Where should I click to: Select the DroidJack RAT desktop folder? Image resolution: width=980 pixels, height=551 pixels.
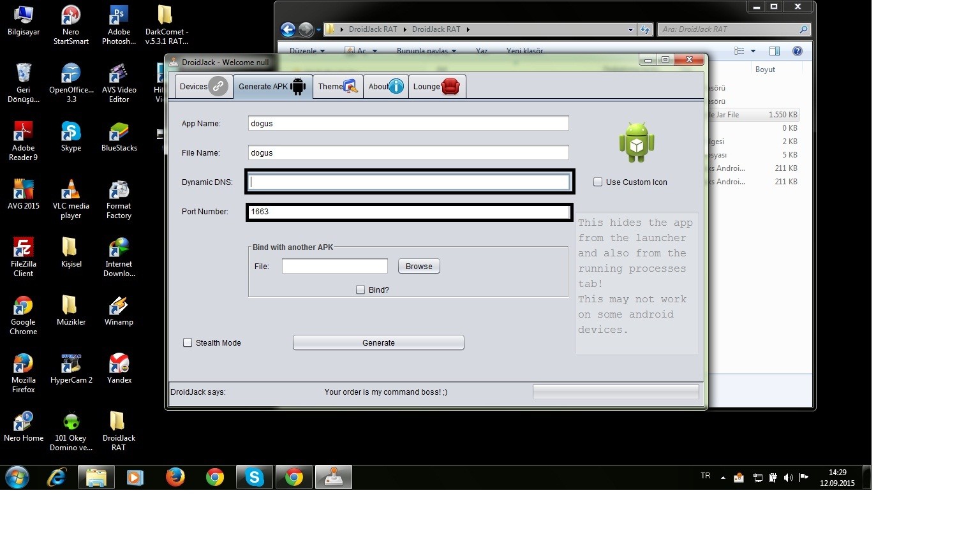(119, 431)
